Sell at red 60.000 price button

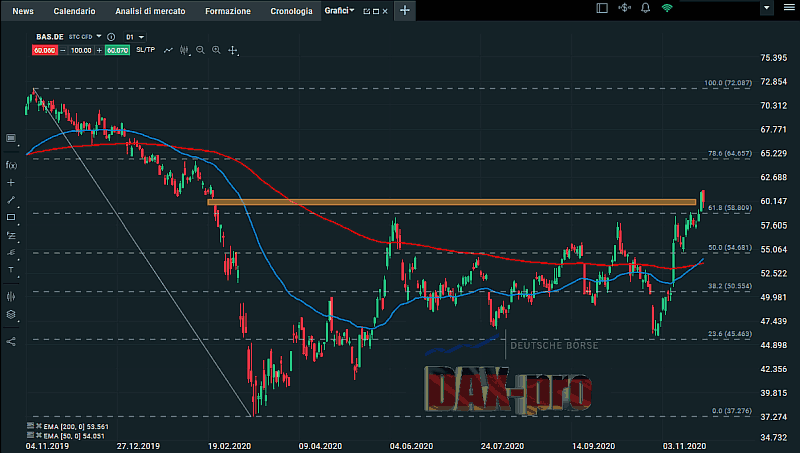click(44, 50)
